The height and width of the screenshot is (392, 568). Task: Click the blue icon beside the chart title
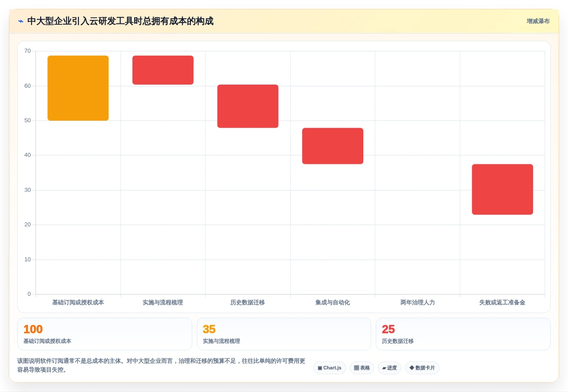pos(20,21)
